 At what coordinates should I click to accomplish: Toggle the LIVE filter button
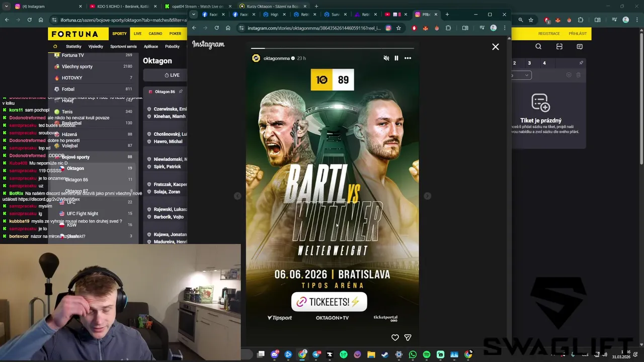click(166, 75)
